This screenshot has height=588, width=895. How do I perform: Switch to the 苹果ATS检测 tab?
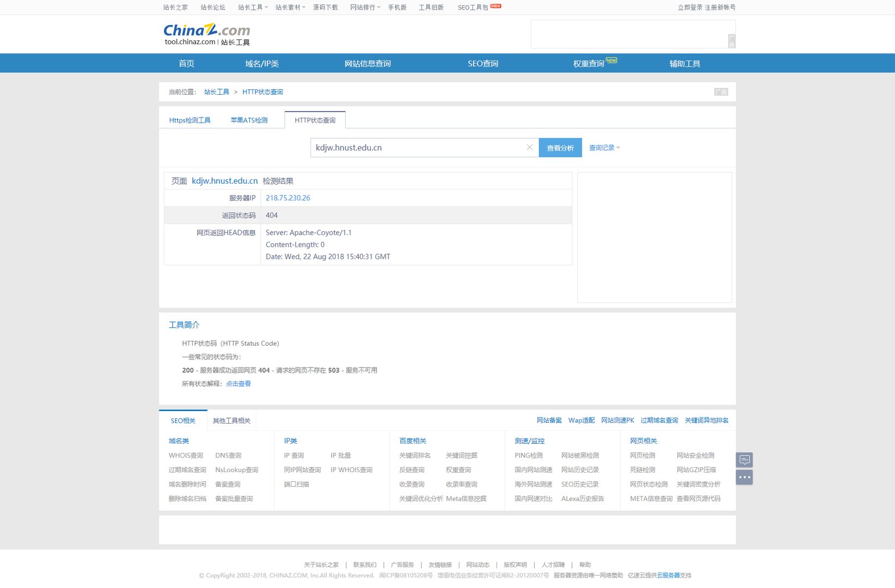(x=249, y=120)
